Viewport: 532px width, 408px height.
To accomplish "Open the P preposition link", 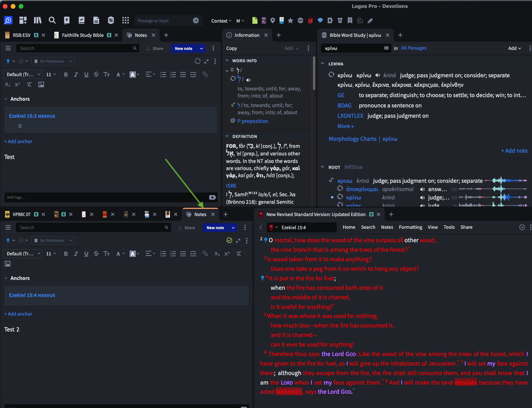I will coord(253,121).
